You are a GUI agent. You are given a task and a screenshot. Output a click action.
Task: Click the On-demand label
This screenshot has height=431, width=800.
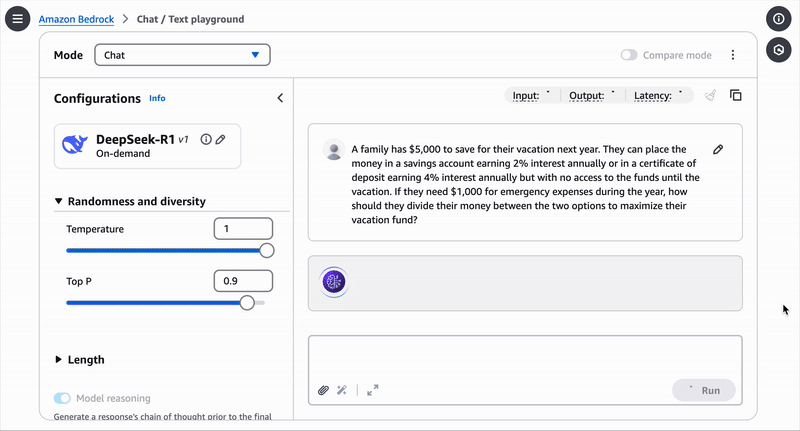click(123, 154)
